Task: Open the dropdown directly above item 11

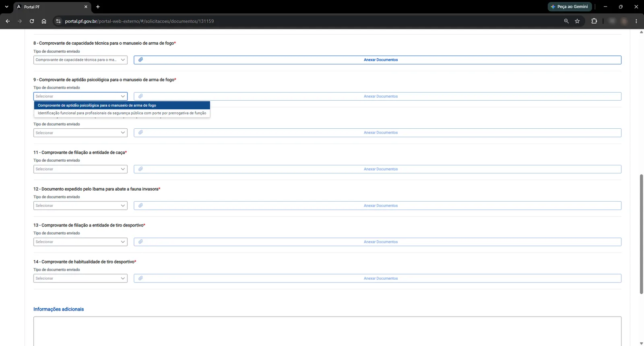Action: [80, 133]
